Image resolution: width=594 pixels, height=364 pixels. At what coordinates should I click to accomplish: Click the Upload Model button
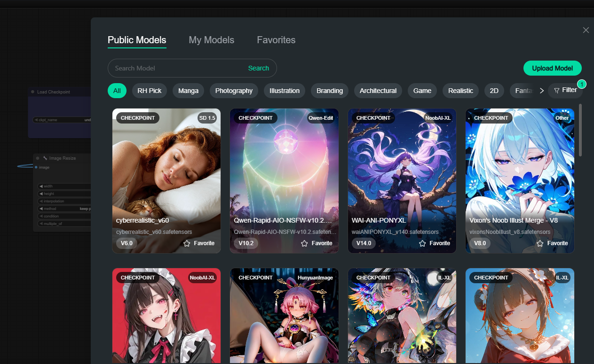tap(552, 68)
